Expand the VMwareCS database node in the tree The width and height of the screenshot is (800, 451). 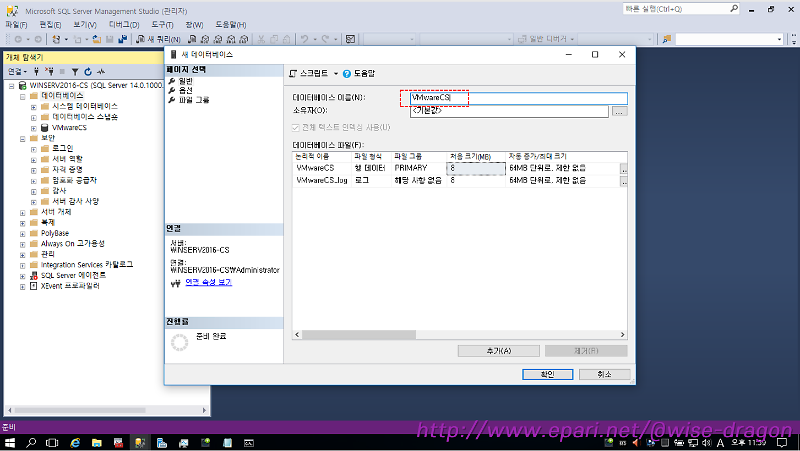click(33, 129)
